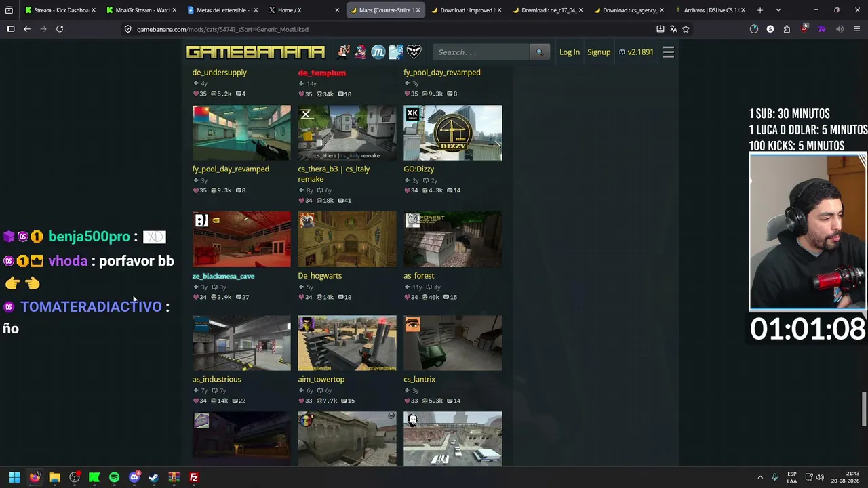
Task: Toggle the browser sidebar panel
Action: pos(11,29)
